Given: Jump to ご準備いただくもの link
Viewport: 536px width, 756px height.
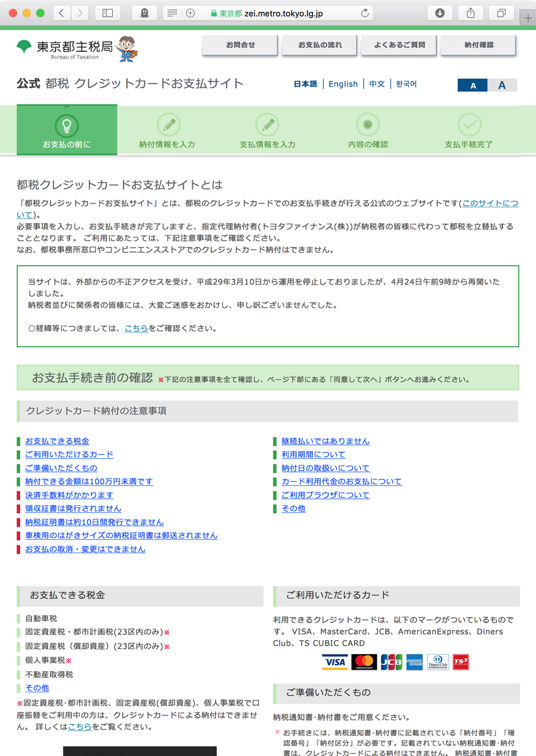Looking at the screenshot, I should [61, 468].
